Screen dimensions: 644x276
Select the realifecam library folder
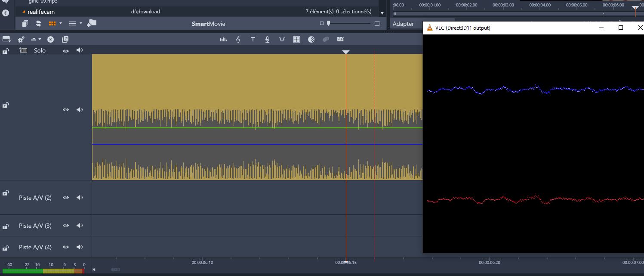pyautogui.click(x=41, y=12)
